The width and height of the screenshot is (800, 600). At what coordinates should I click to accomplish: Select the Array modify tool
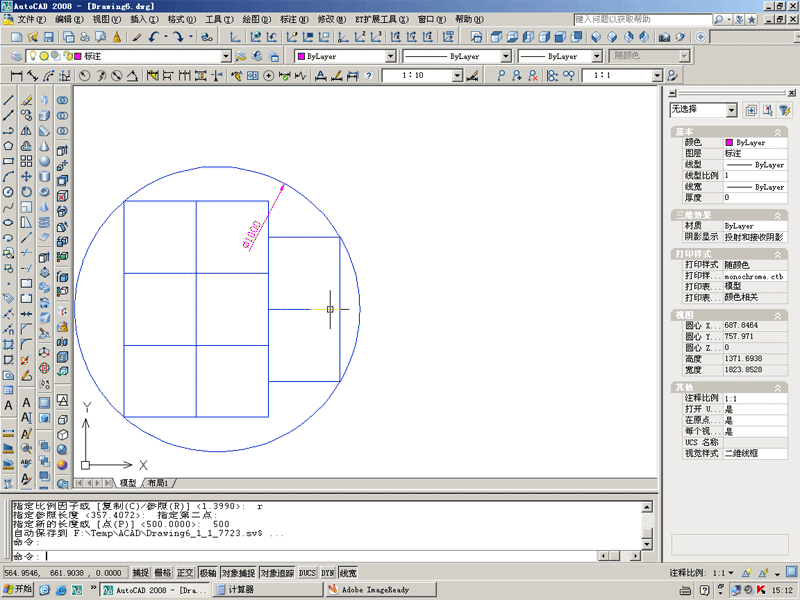(x=27, y=161)
